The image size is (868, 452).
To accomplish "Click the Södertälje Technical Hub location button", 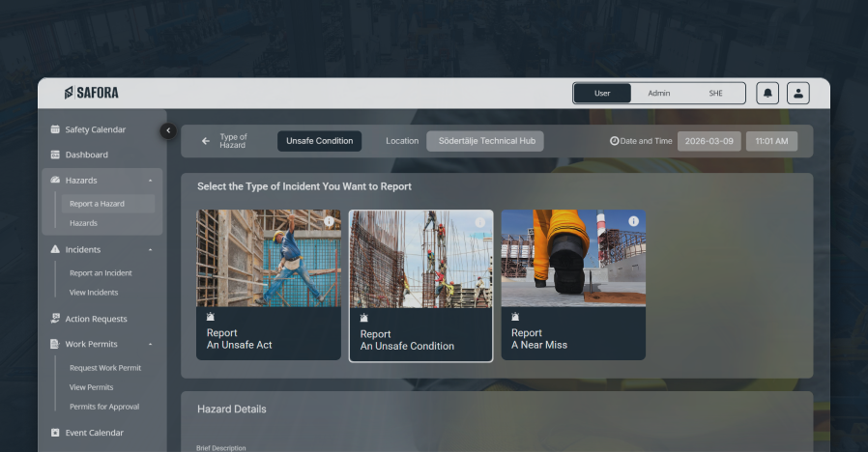I will 485,141.
